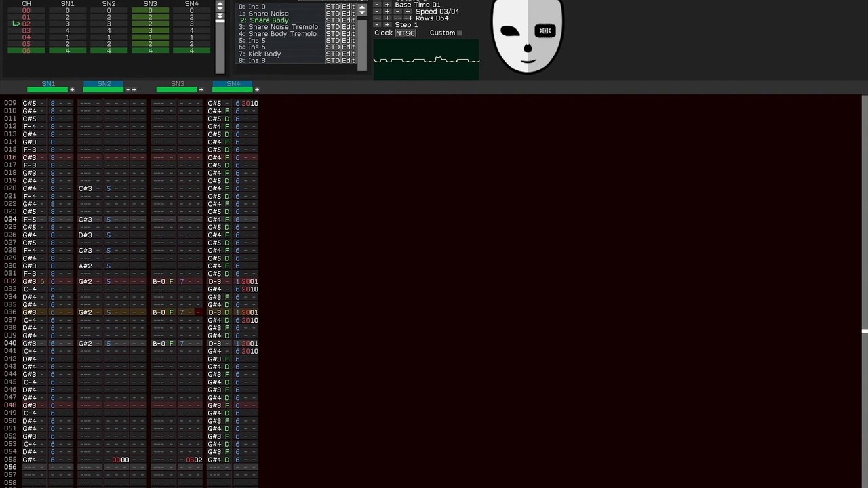The width and height of the screenshot is (868, 488).
Task: Open Edit for Kick Body instrument
Action: (x=348, y=54)
